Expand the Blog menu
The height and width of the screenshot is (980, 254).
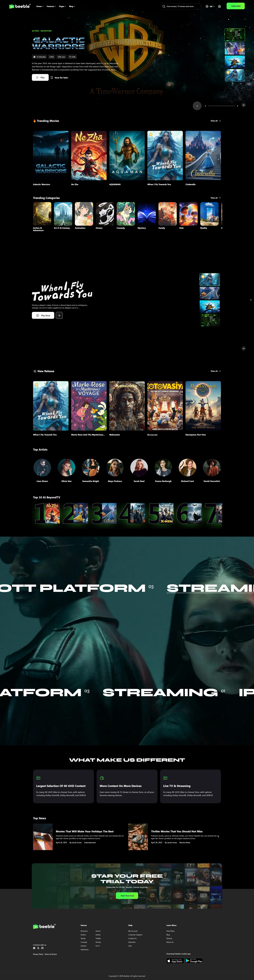(72, 6)
